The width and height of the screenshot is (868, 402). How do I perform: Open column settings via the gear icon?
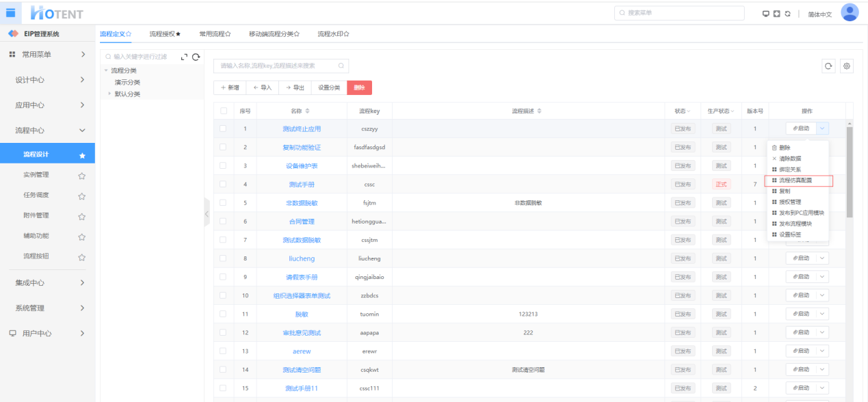click(x=847, y=66)
